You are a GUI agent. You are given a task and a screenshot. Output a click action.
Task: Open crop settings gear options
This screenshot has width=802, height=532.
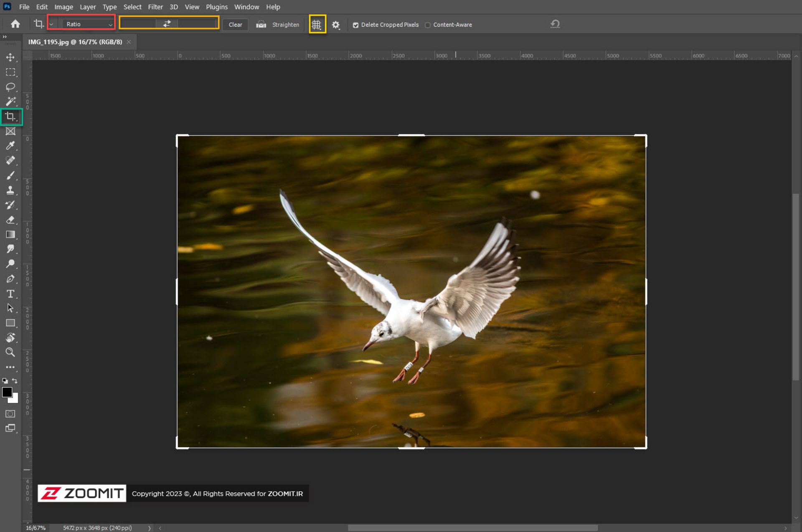[336, 25]
